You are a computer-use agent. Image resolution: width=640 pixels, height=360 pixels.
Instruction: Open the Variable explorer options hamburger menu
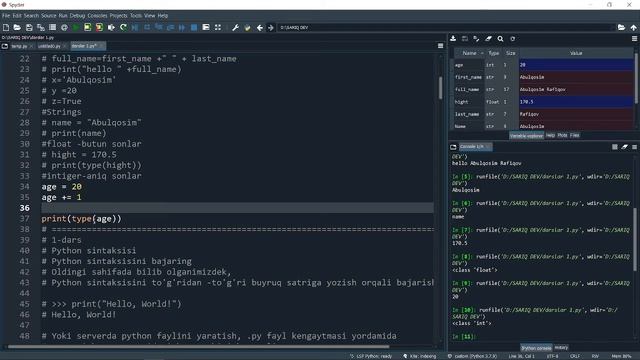634,39
